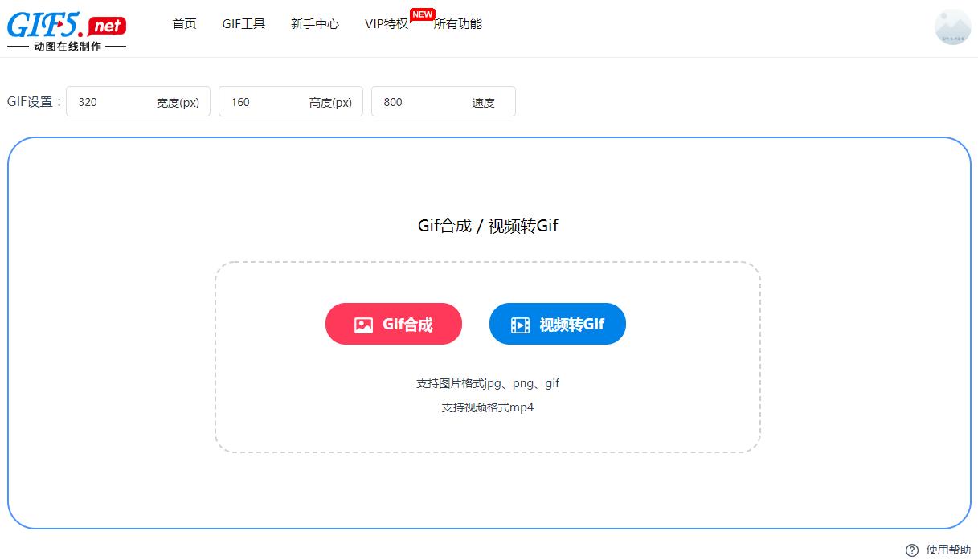Open the 新手中心 menu item

(314, 24)
